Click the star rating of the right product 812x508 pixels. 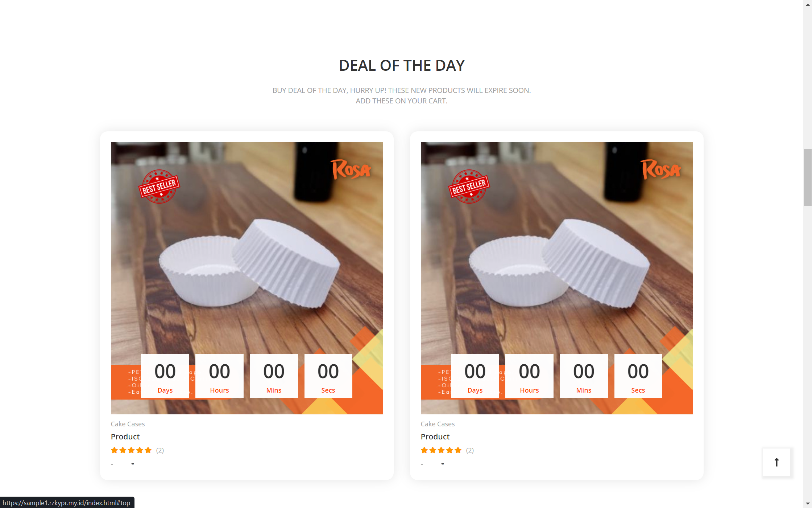441,450
